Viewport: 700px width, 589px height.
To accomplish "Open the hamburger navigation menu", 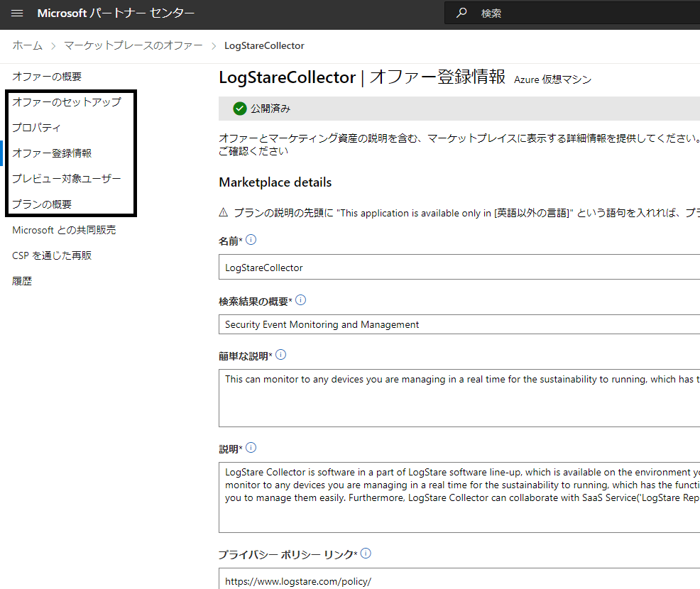I will tap(18, 13).
